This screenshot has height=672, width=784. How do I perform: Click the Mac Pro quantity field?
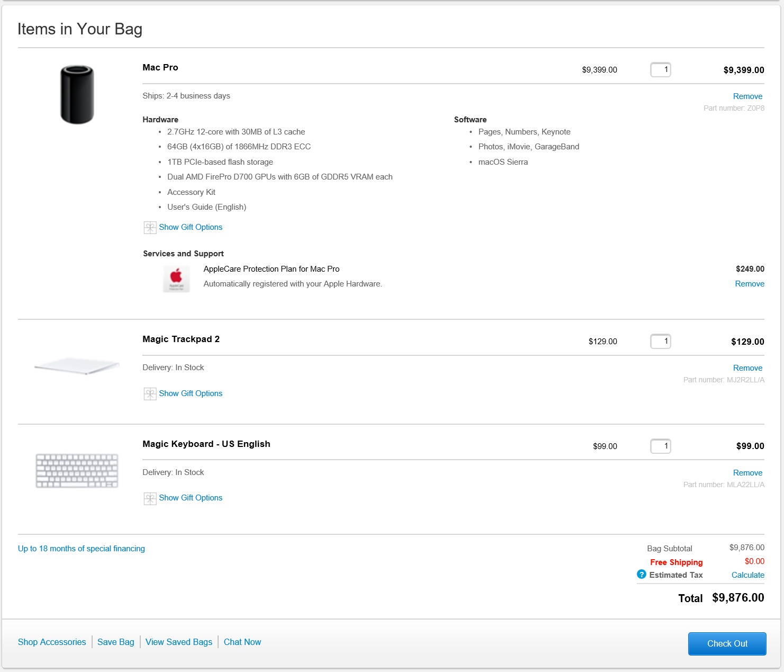(x=660, y=69)
